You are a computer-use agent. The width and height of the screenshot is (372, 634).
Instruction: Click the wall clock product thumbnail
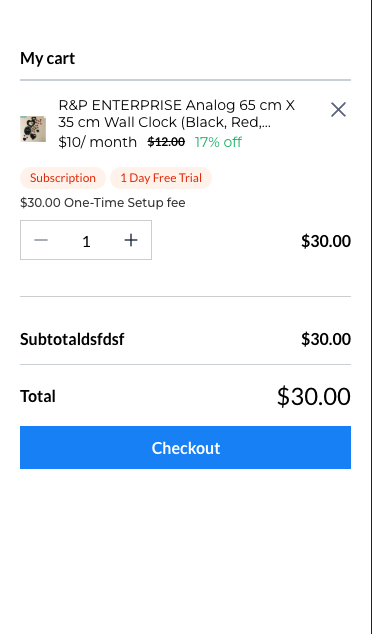(x=33, y=129)
